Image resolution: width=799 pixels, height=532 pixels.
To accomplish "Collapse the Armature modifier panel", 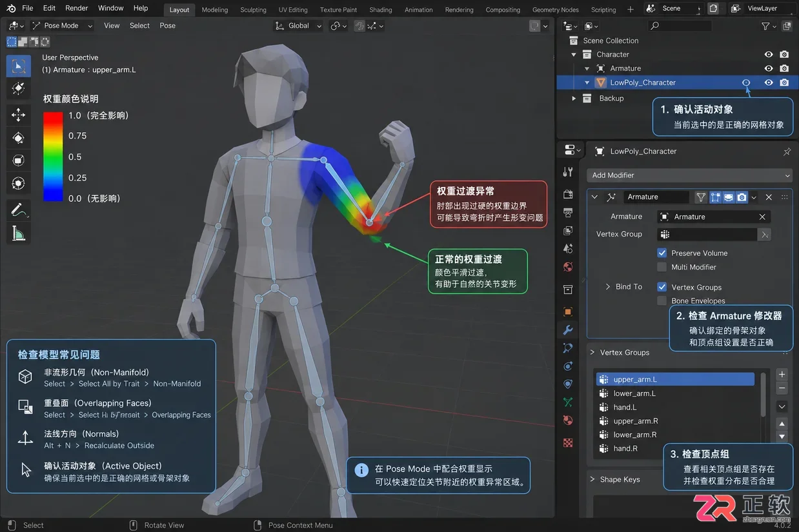I will pos(594,197).
